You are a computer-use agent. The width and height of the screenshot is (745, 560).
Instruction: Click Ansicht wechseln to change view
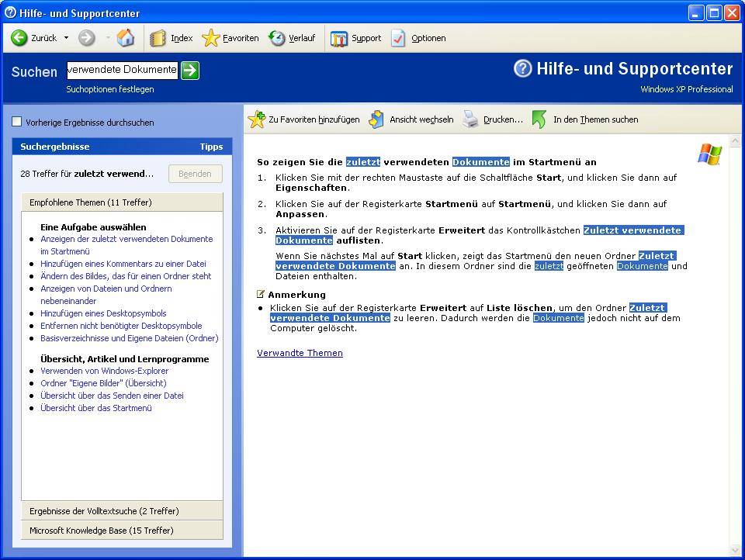point(377,119)
